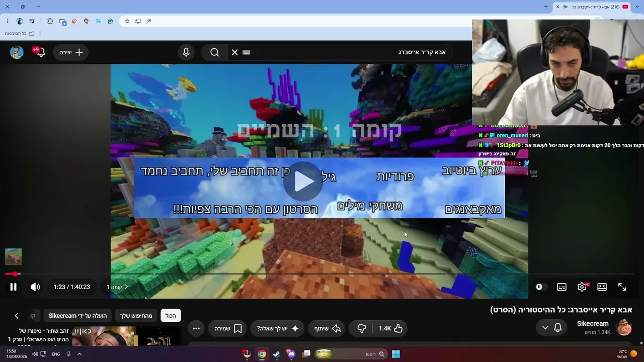644x362 pixels.
Task: Like the video with 1.4K thumbs up
Action: [390, 328]
